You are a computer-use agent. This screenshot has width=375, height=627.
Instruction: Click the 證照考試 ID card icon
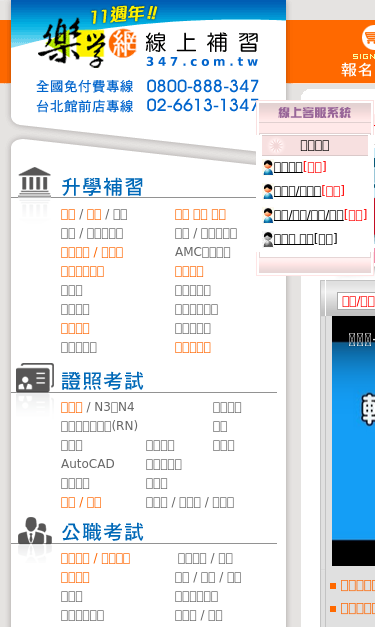(x=34, y=377)
